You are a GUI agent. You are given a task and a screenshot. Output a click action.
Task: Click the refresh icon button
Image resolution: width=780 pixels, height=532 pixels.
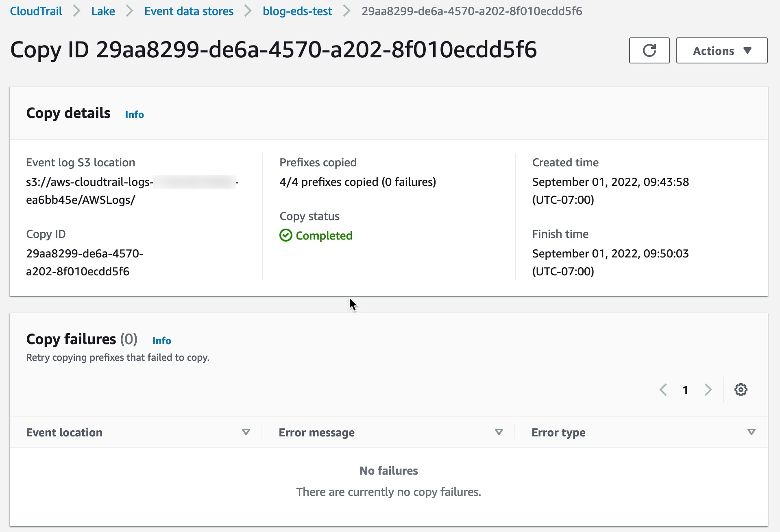click(x=649, y=50)
